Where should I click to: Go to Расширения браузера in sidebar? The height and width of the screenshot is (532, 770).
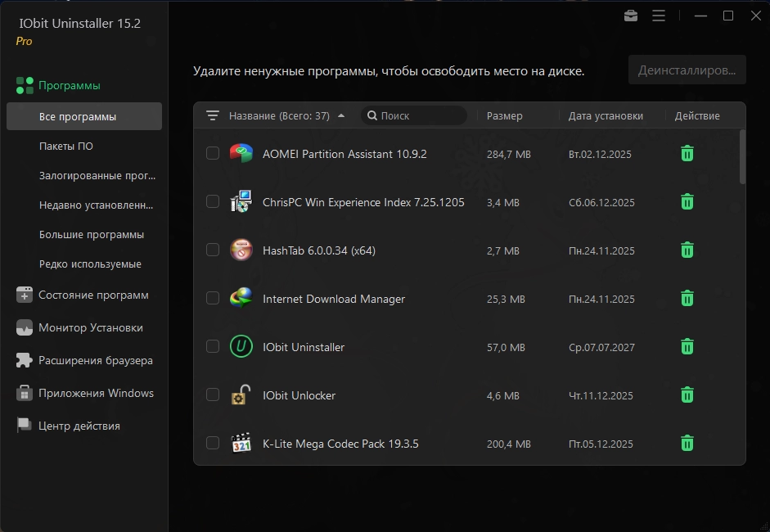(95, 360)
